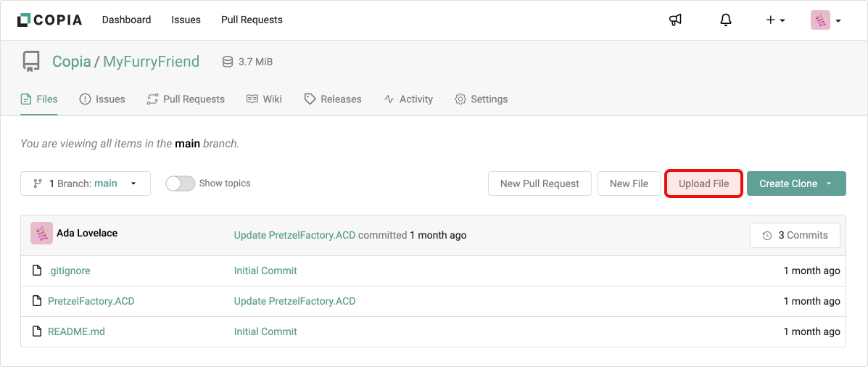The height and width of the screenshot is (367, 868).
Task: Click the megaphone announcements icon
Action: pyautogui.click(x=675, y=20)
